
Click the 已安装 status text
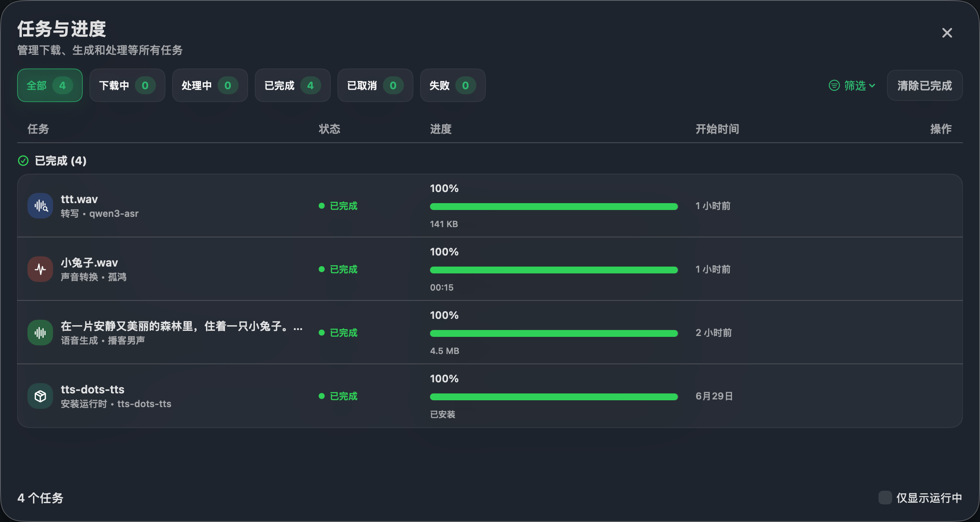(x=443, y=414)
